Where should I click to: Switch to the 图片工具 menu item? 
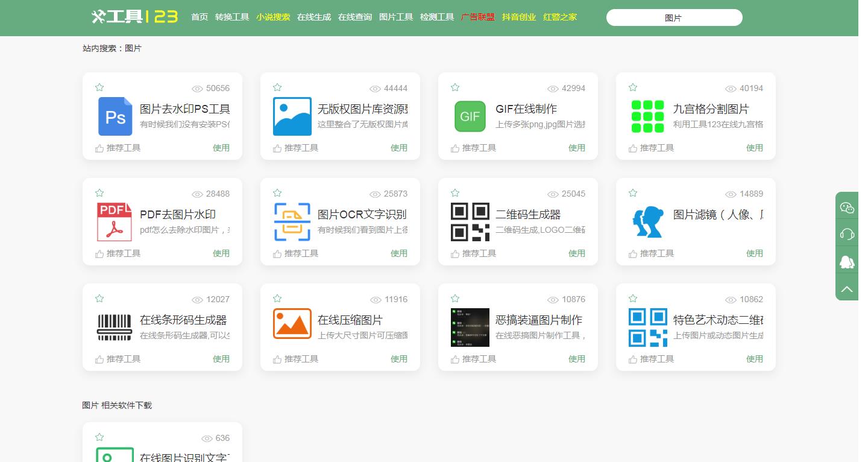[396, 17]
